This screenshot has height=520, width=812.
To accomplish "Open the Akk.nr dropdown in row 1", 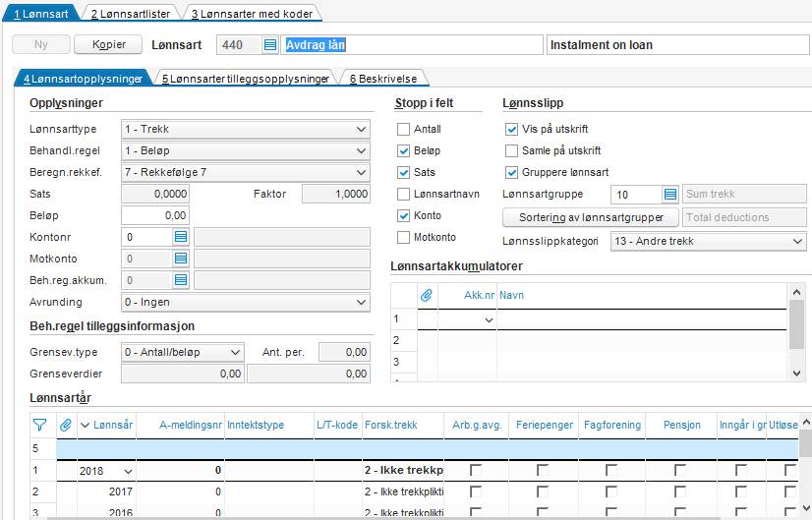I will tap(489, 320).
